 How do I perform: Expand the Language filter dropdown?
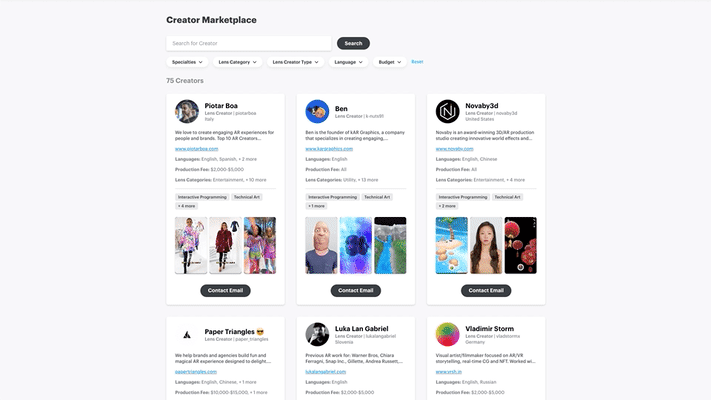pyautogui.click(x=348, y=62)
